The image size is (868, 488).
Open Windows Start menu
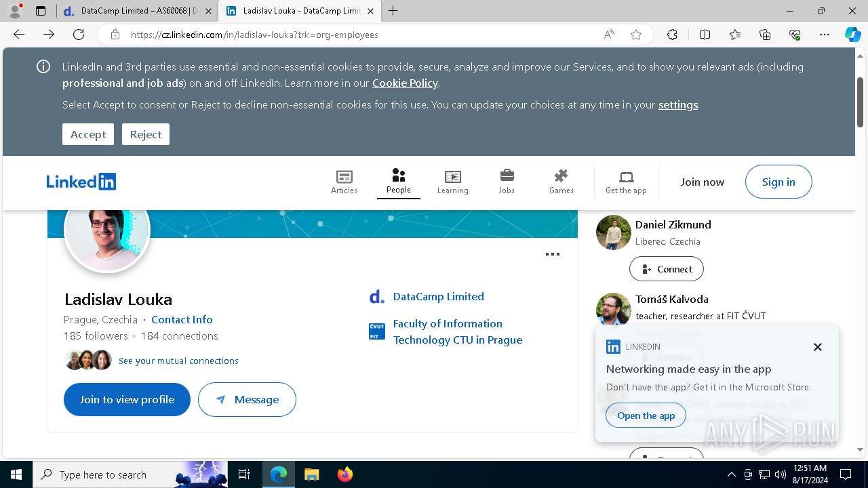click(x=16, y=474)
